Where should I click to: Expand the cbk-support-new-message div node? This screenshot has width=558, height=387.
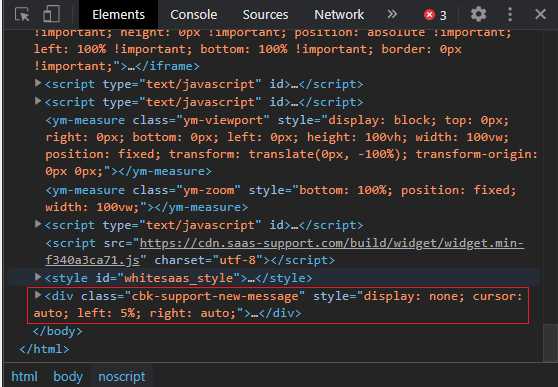(38, 295)
